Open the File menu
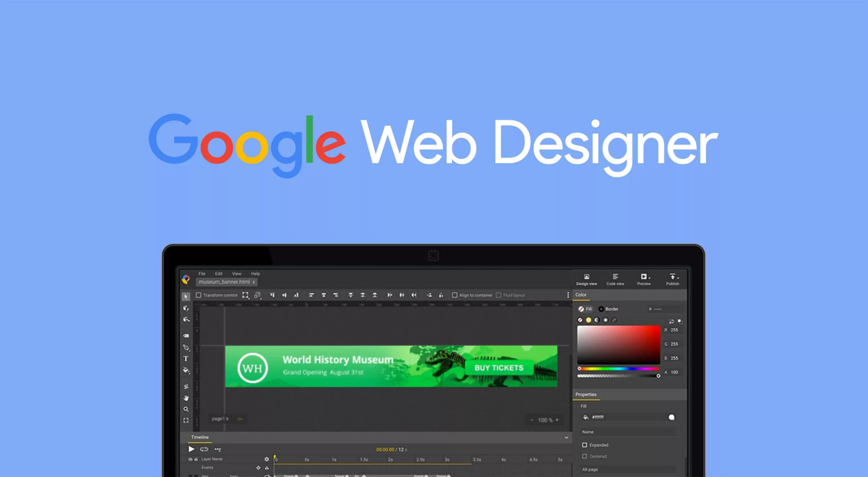Screen dimensions: 868x477 [202, 274]
